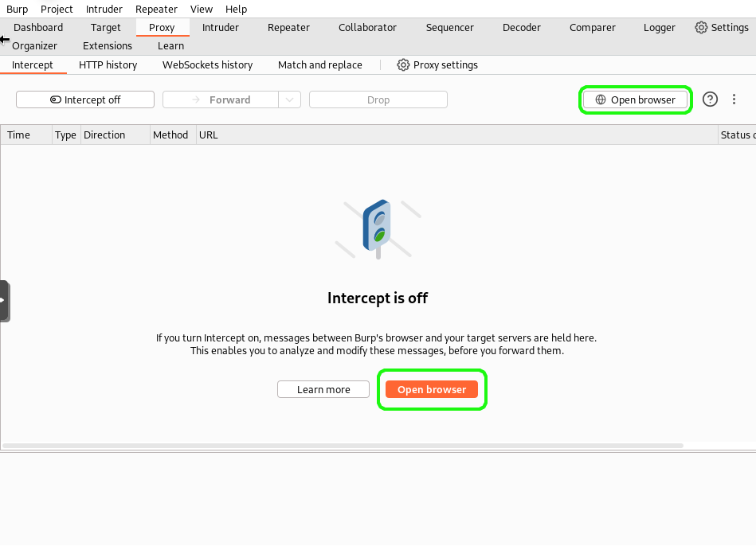Open the Help menu

click(236, 10)
